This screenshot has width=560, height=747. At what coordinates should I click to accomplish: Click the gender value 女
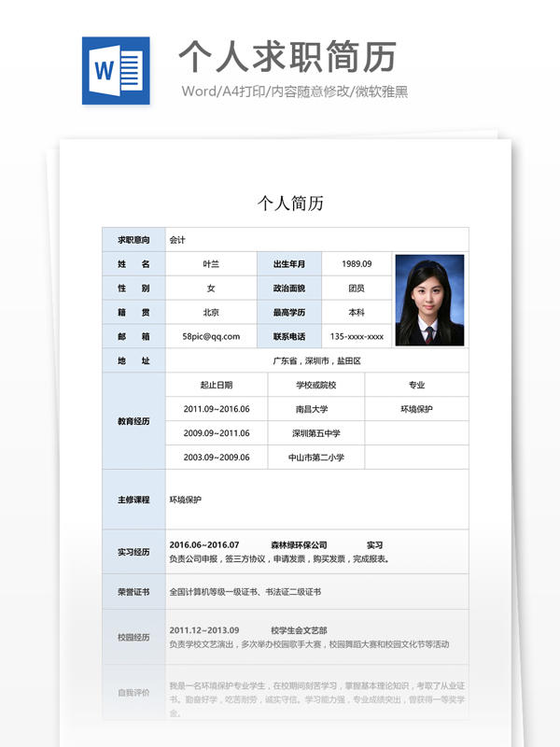coord(211,289)
